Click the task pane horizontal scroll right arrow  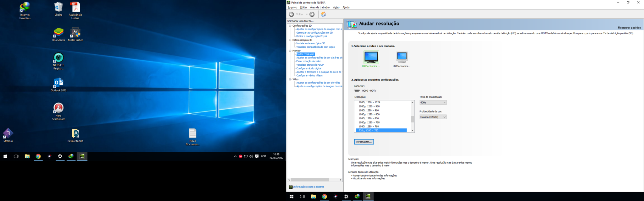(x=341, y=180)
